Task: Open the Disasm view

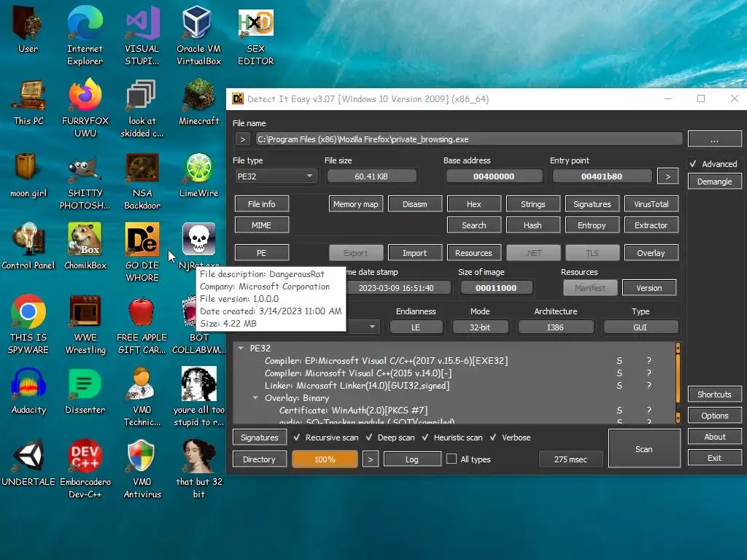Action: (415, 204)
